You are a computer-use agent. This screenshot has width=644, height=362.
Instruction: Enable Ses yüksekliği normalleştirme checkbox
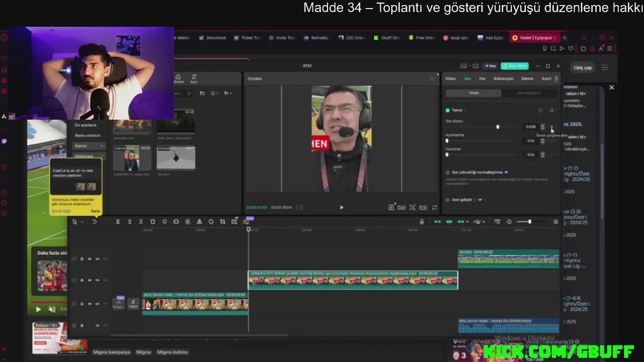coord(447,172)
